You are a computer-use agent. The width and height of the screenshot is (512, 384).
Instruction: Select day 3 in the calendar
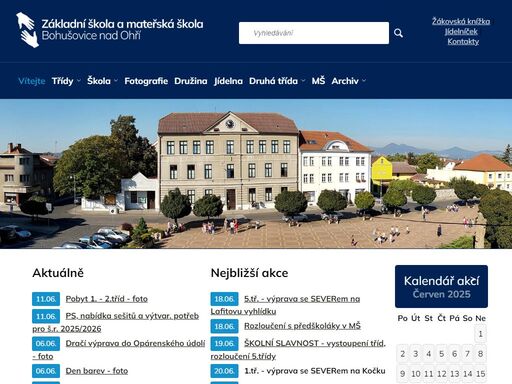[x=416, y=354]
